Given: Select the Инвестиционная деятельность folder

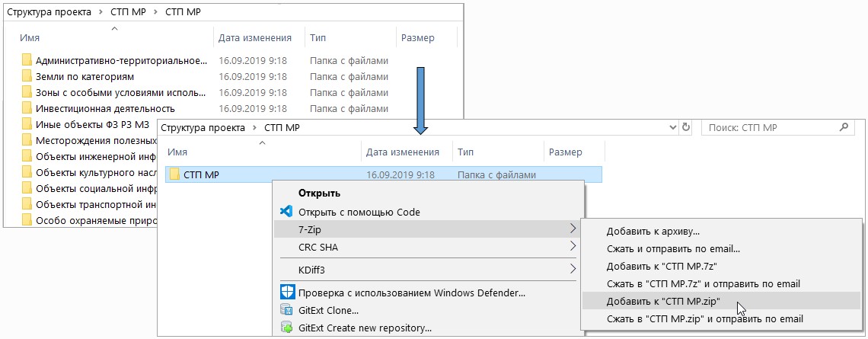Looking at the screenshot, I should point(105,109).
